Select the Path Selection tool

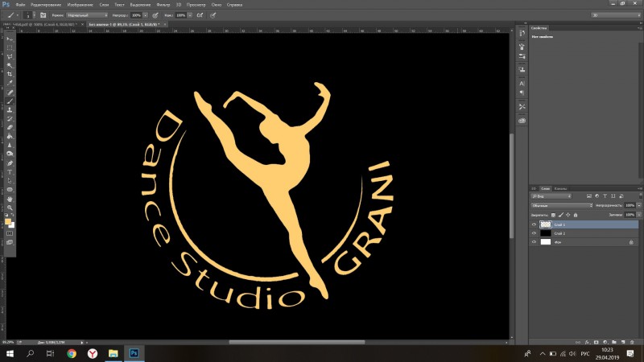10,180
